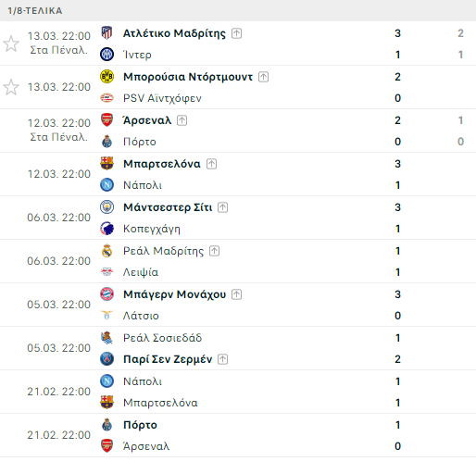Click the PSV Eindhoven logo
This screenshot has height=474, width=476.
tap(106, 98)
